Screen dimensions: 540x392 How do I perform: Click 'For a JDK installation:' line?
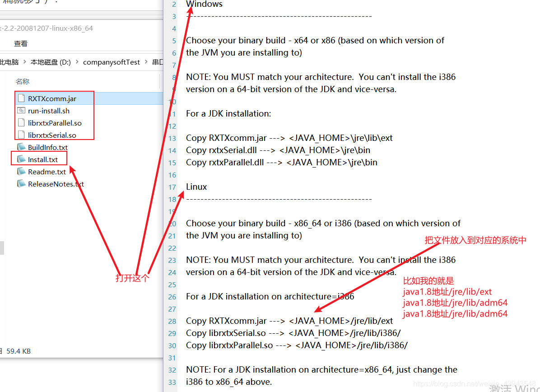pos(228,113)
